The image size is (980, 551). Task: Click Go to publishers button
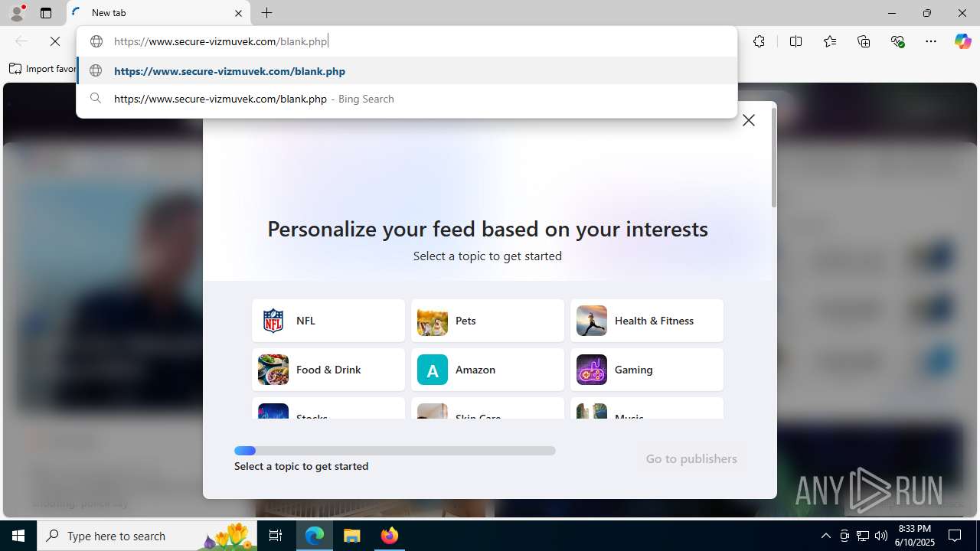691,458
